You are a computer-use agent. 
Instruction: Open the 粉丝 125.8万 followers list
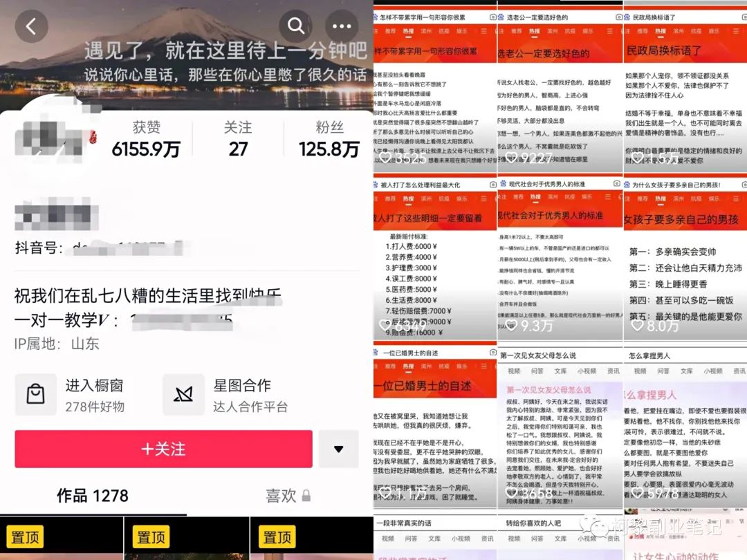(x=329, y=139)
